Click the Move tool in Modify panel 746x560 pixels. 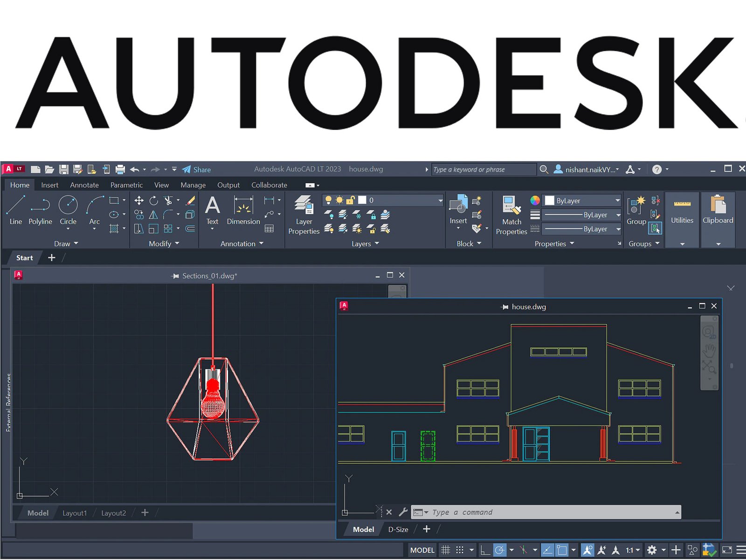[139, 201]
